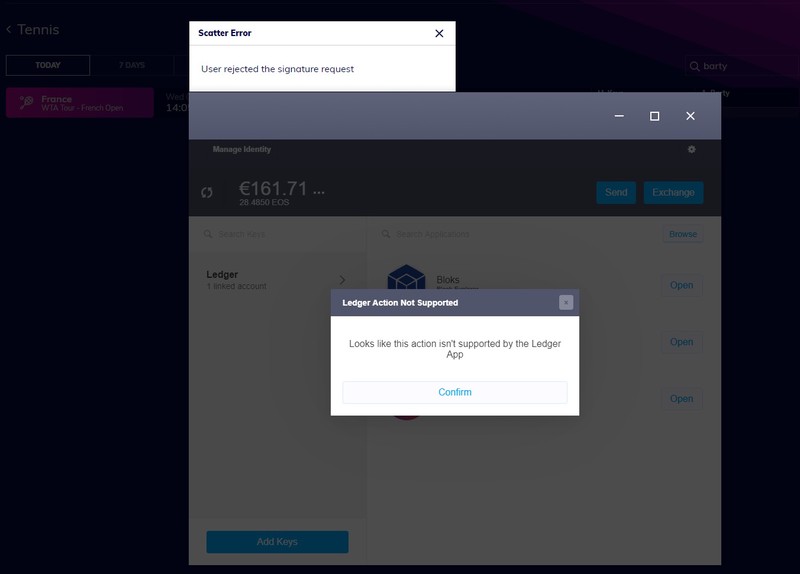The height and width of the screenshot is (574, 800).
Task: Click the magnifier icon in Search Keys
Action: tap(208, 234)
